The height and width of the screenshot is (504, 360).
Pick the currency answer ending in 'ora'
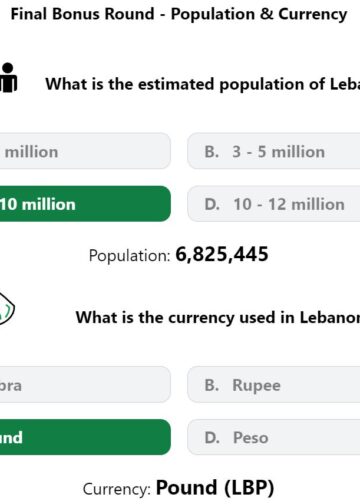pos(85,385)
